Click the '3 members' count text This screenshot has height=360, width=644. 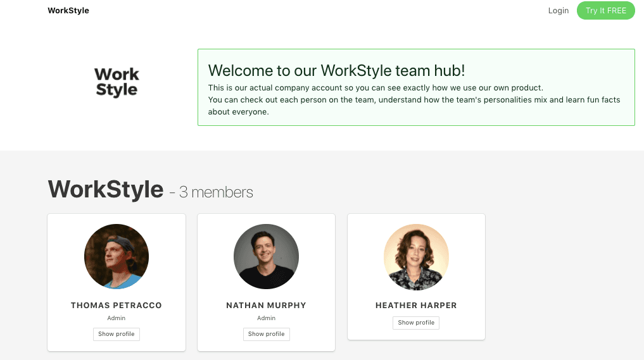pos(216,192)
